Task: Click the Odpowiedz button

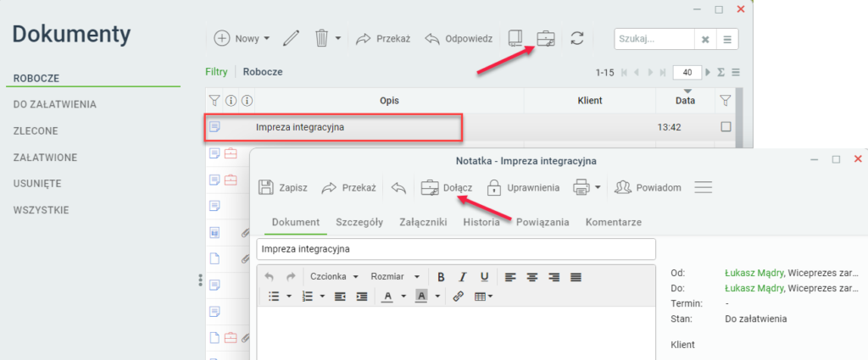Action: coord(459,39)
